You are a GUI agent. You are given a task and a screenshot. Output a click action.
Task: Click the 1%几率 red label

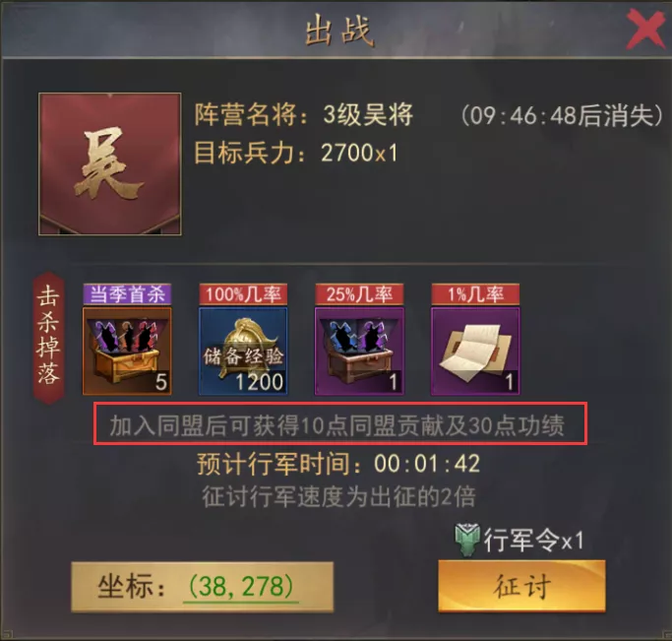pyautogui.click(x=475, y=294)
